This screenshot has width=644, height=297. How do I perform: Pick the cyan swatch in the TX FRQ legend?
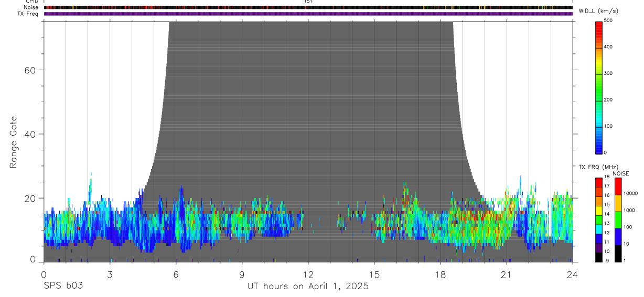coord(599,228)
